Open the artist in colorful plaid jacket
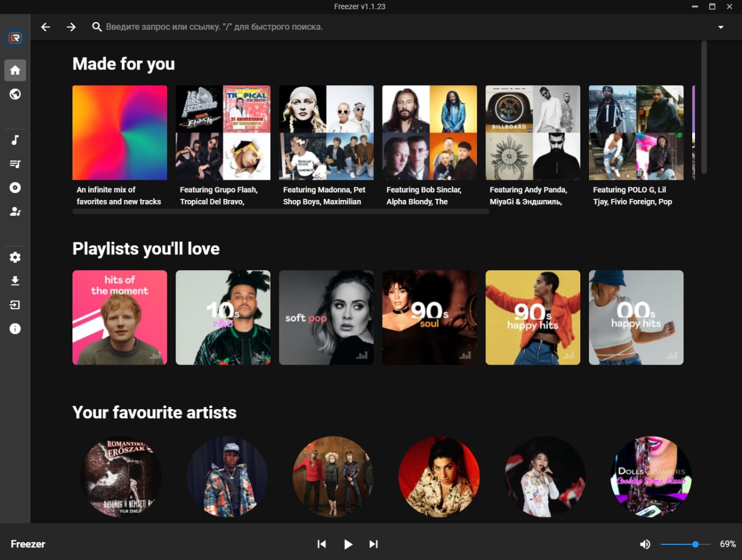742x560 pixels. click(227, 477)
